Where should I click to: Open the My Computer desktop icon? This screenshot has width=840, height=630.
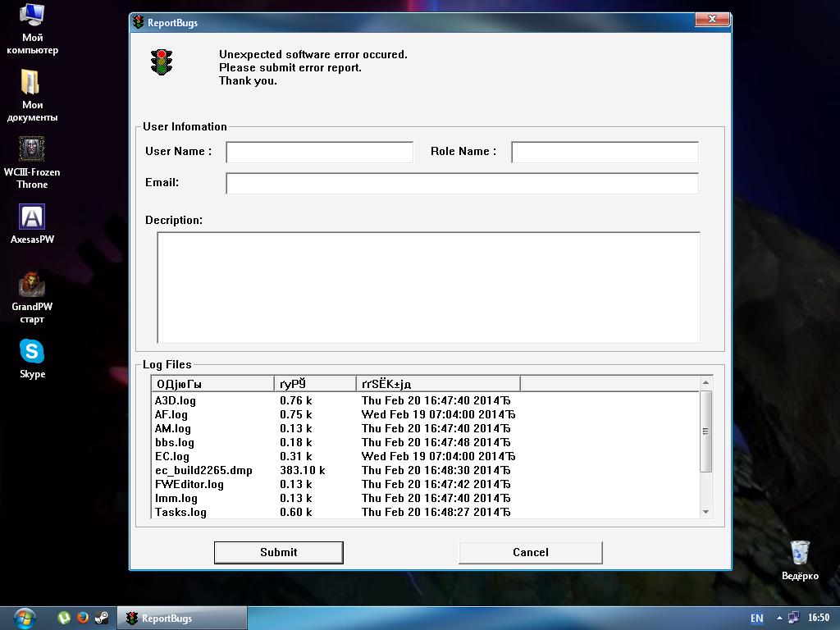pyautogui.click(x=32, y=28)
